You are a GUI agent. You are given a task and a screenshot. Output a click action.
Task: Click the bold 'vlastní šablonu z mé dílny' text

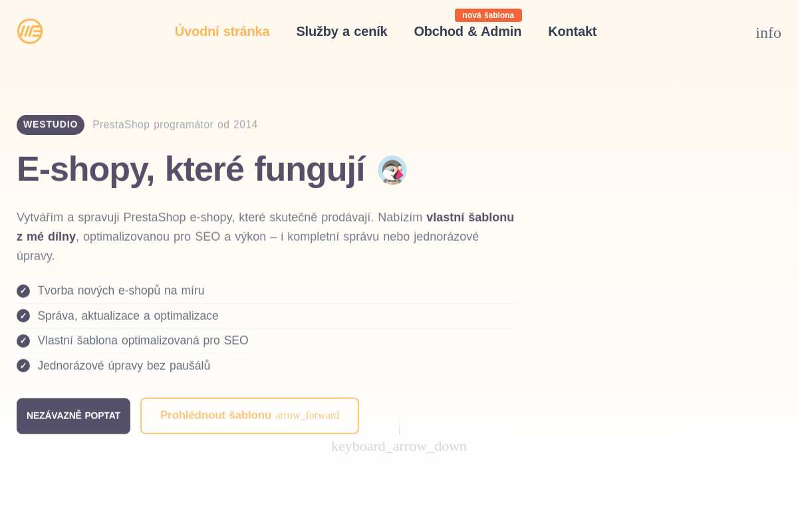[470, 217]
